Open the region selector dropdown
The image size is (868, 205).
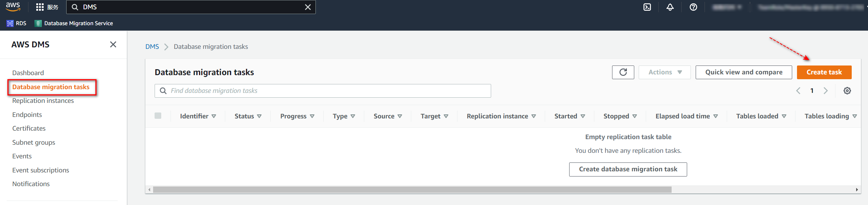tap(727, 7)
